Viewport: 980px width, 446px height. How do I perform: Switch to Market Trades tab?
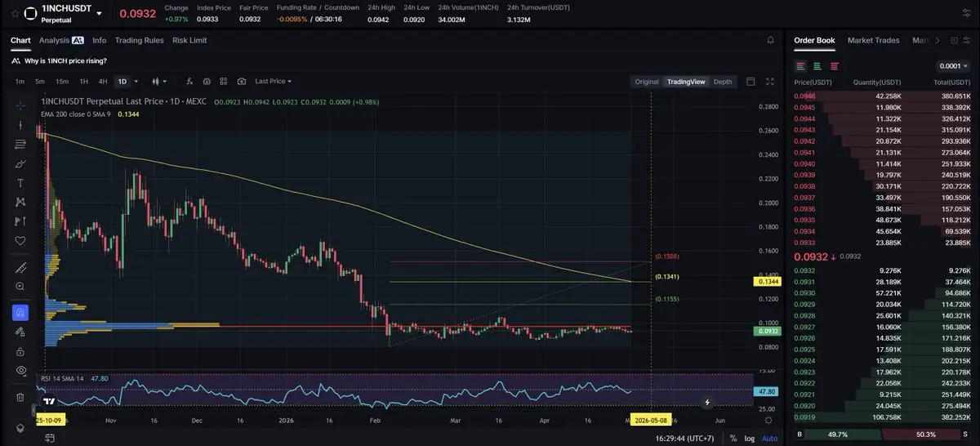coord(874,40)
